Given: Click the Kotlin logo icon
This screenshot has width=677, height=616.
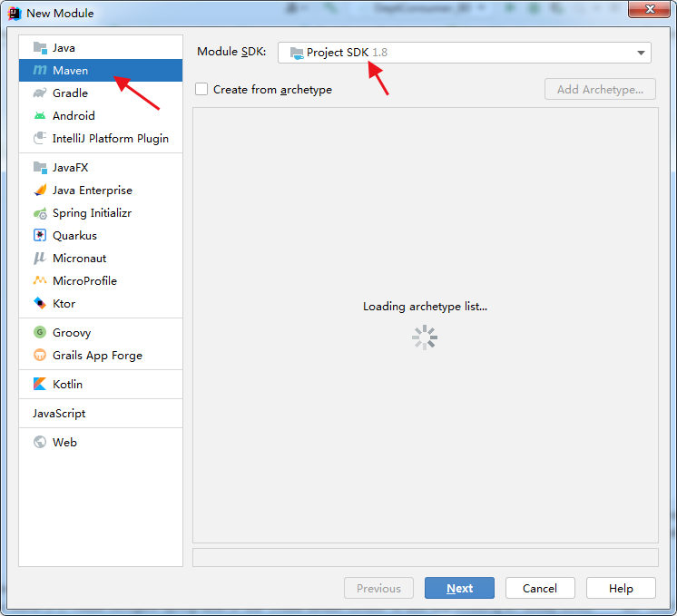Looking at the screenshot, I should click(x=40, y=384).
